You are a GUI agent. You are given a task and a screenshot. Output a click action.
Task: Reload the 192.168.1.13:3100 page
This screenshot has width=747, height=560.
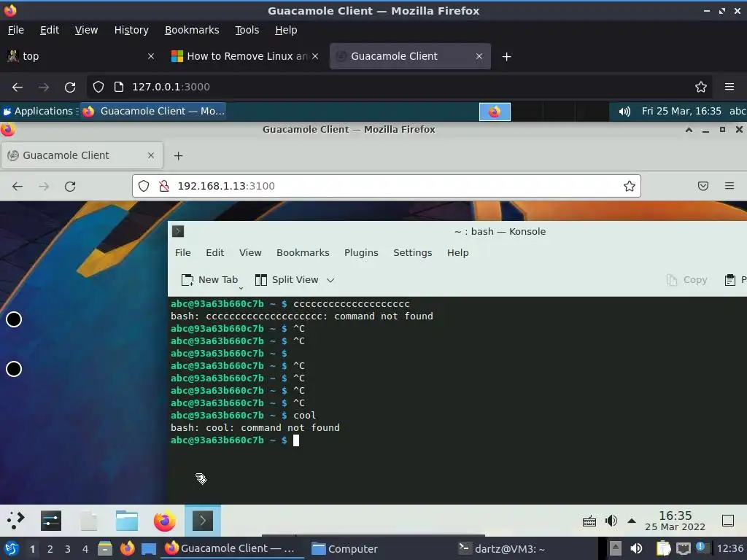[70, 186]
